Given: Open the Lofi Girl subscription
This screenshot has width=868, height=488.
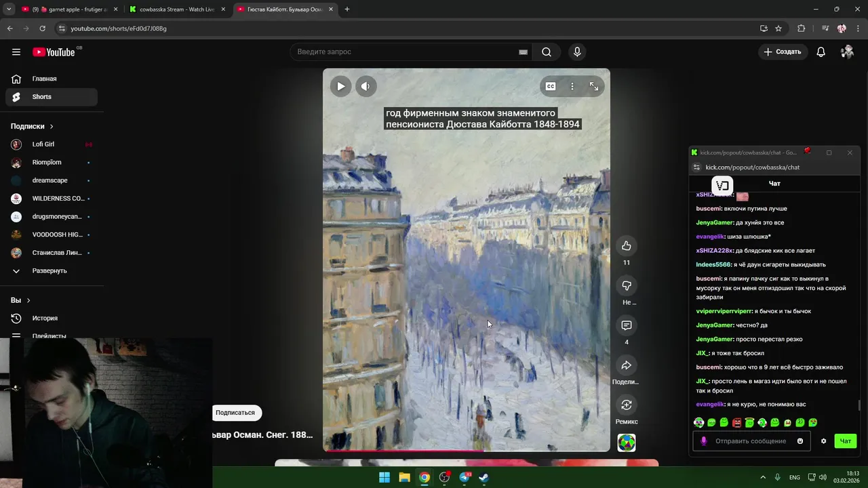Looking at the screenshot, I should pyautogui.click(x=52, y=144).
